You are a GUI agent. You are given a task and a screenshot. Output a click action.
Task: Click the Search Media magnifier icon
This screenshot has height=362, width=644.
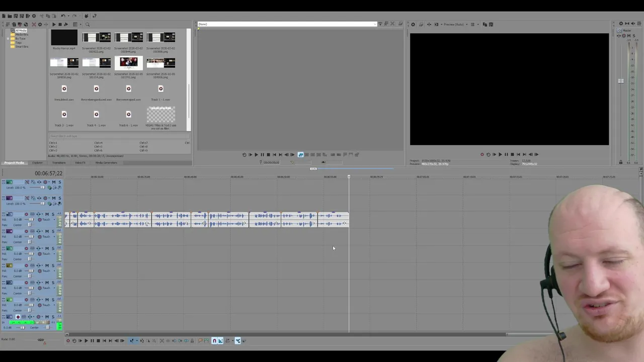[x=88, y=24]
